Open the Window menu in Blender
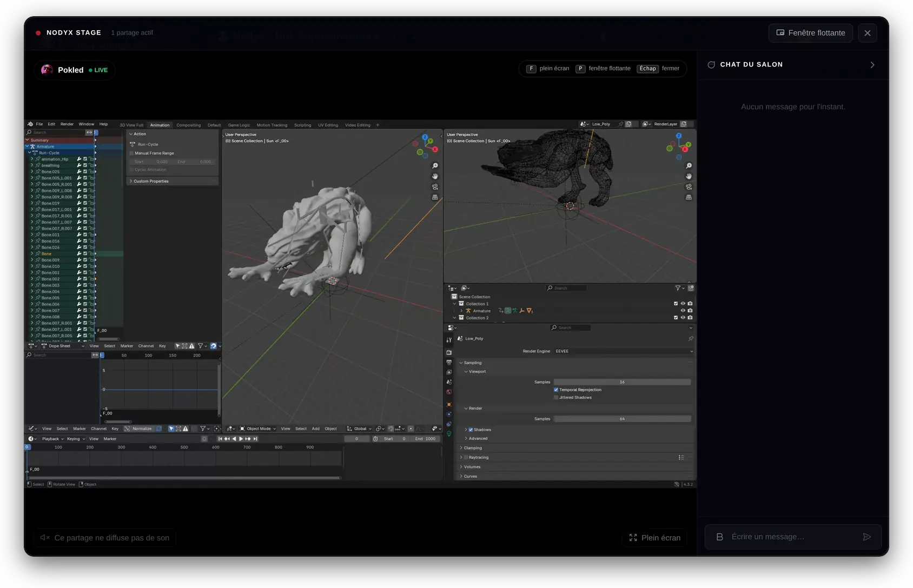This screenshot has height=588, width=913. click(x=87, y=124)
